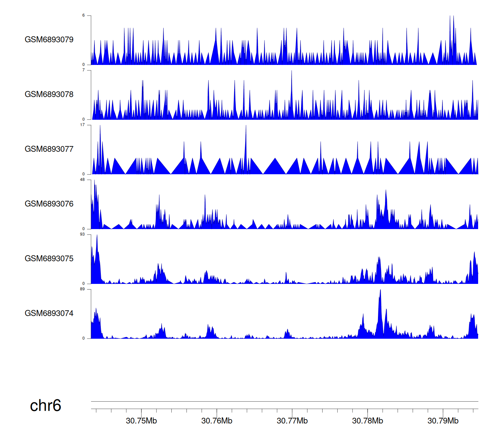This screenshot has width=504, height=444.
Task: Select the GSM6893076 track label
Action: point(49,204)
